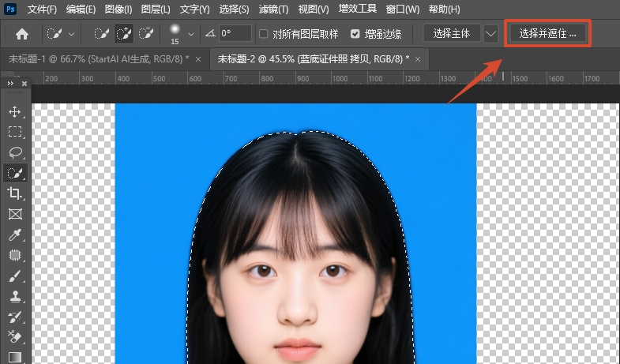Image resolution: width=620 pixels, height=364 pixels.
Task: Select the History Brush tool
Action: (x=15, y=317)
